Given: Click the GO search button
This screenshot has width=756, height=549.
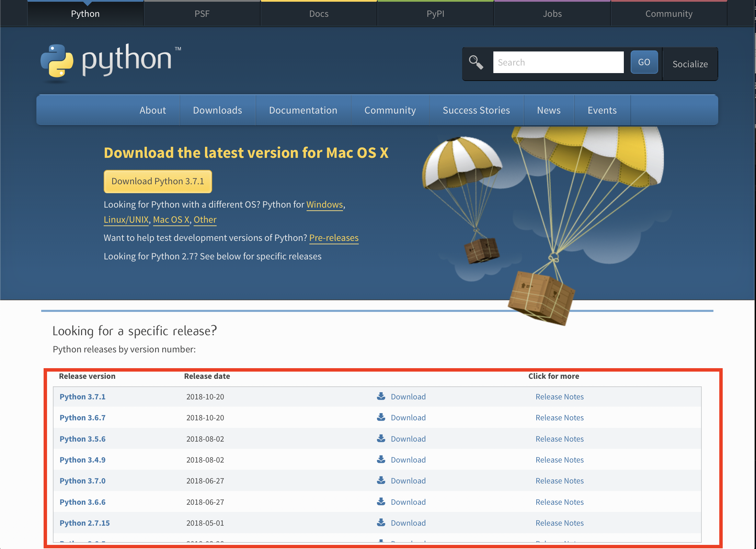Looking at the screenshot, I should point(644,62).
